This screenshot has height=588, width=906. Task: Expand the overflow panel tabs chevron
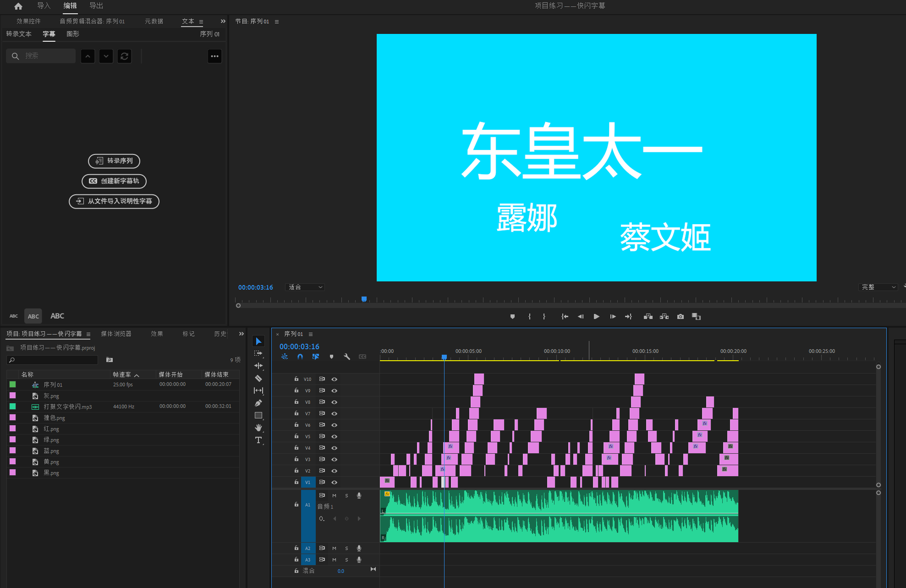tap(223, 21)
